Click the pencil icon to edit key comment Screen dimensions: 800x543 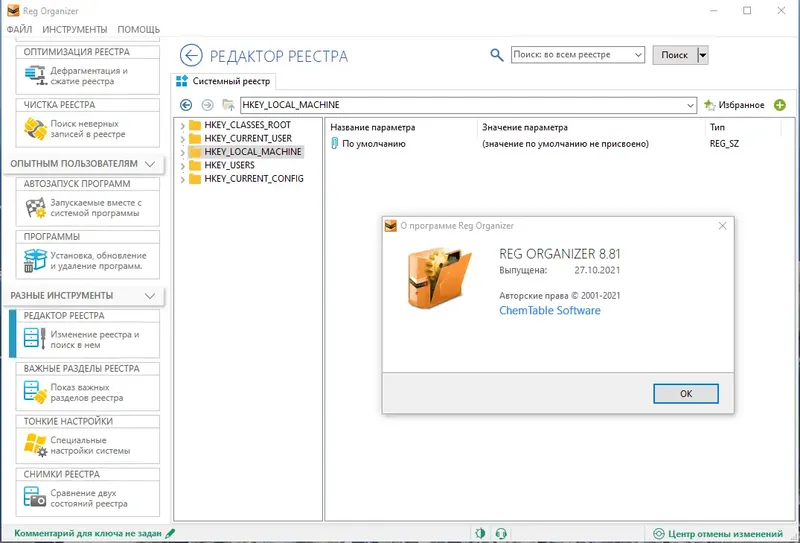click(x=170, y=533)
